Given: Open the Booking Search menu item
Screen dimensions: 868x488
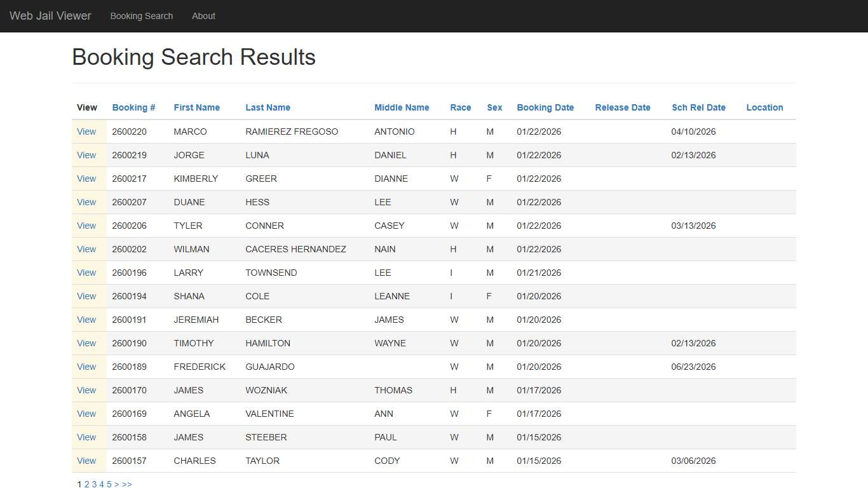Looking at the screenshot, I should pos(141,16).
